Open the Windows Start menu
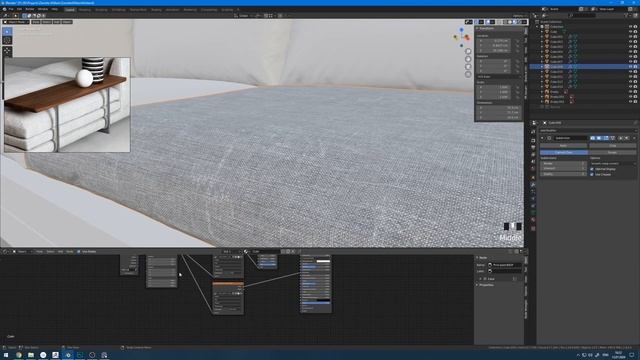Viewport: 640px width, 360px height. click(6, 355)
